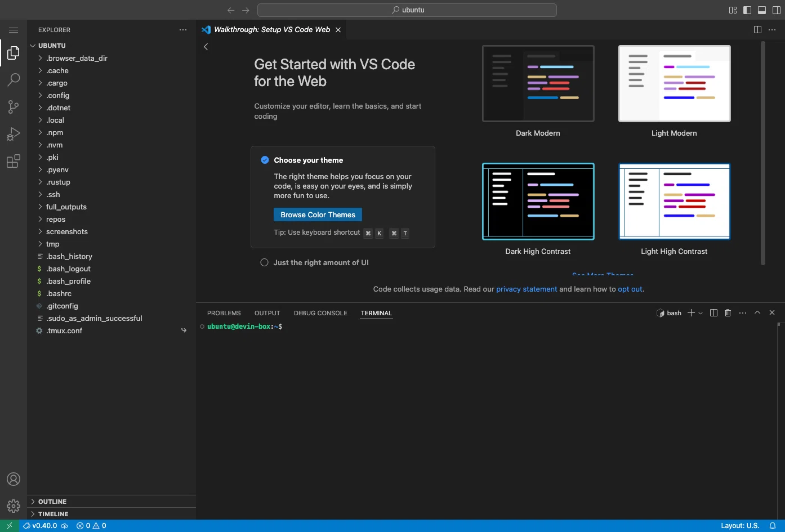
Task: Open the Explorer view in activity bar
Action: (14, 53)
